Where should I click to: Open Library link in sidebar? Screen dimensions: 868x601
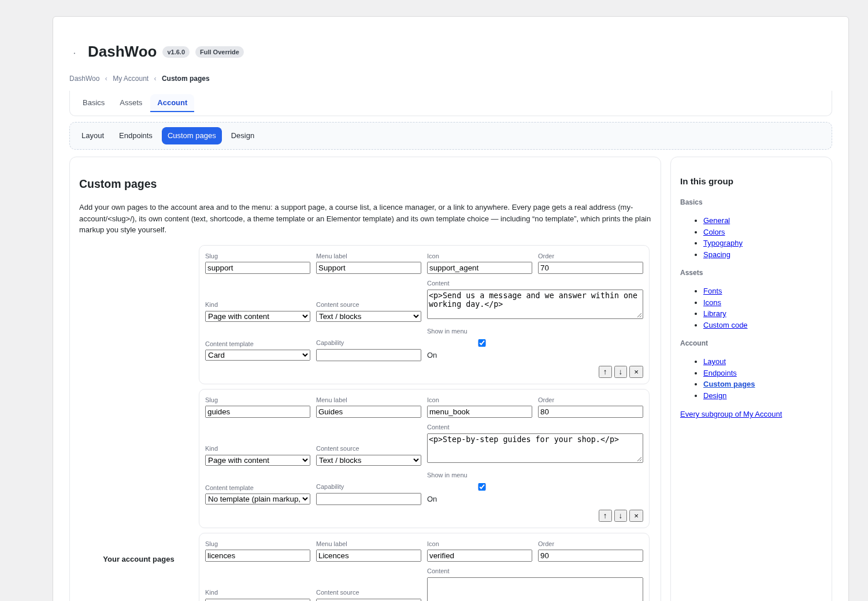(715, 314)
